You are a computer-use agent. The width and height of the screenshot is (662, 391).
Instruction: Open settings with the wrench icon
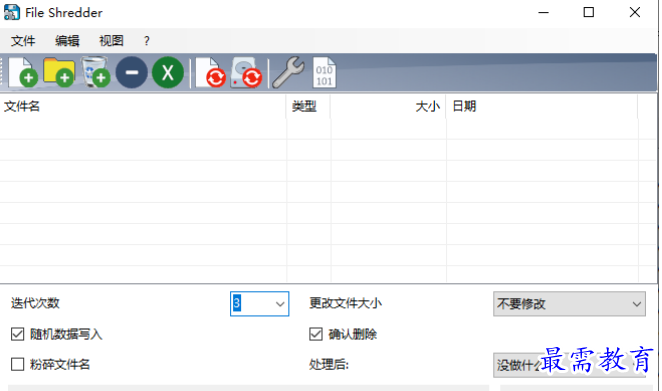[x=289, y=72]
